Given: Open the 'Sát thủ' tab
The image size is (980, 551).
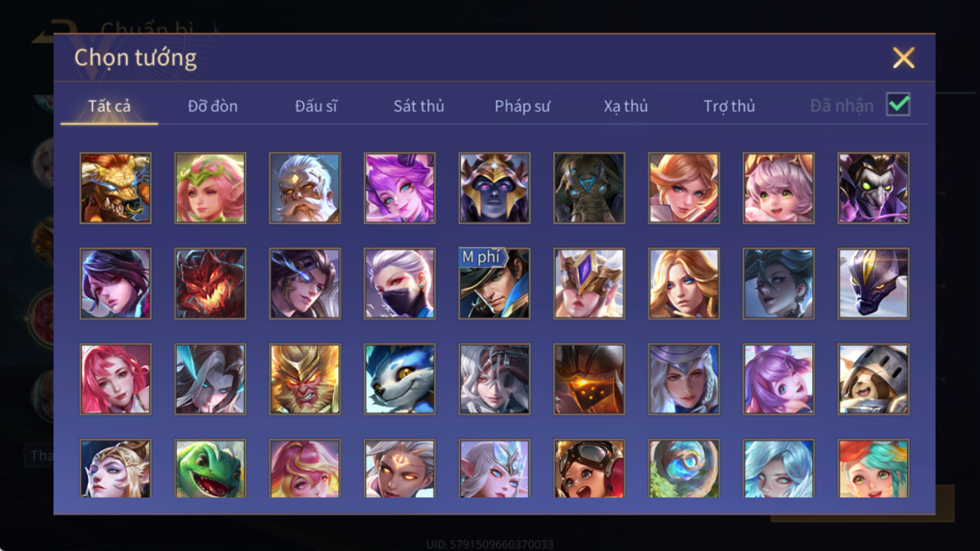Looking at the screenshot, I should [x=419, y=106].
